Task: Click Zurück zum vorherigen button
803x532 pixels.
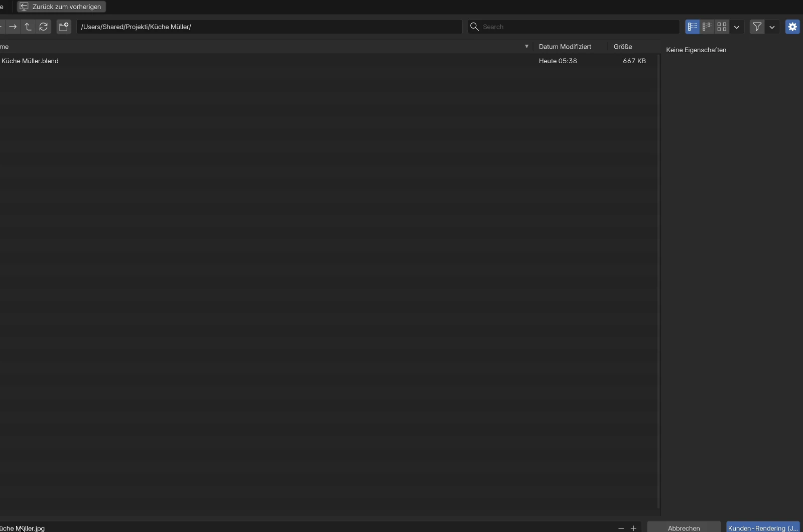Action: (61, 7)
